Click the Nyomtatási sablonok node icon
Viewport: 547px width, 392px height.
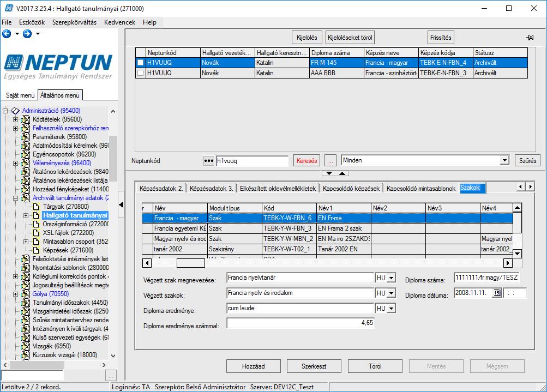tap(26, 268)
